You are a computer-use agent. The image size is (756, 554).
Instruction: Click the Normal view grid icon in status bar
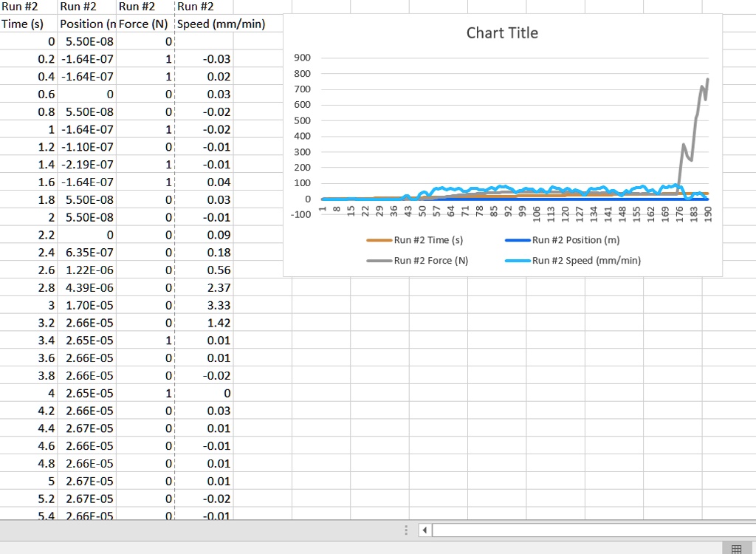click(x=737, y=549)
